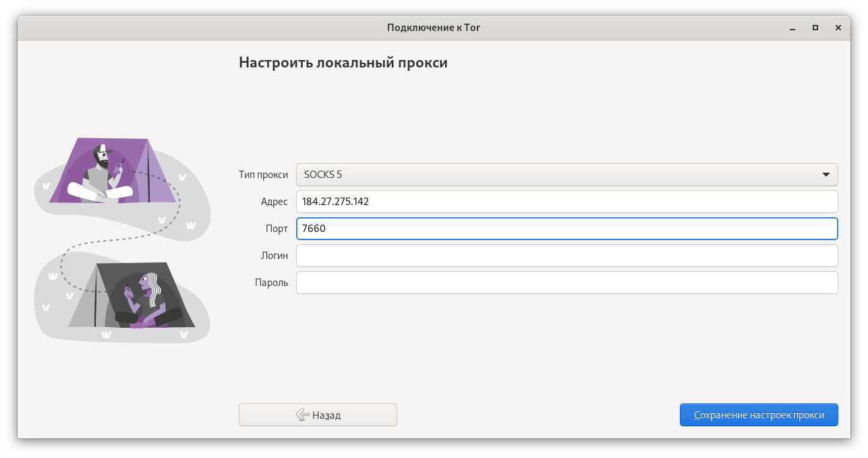Focus the Адрес field containing 184.27.275.142
Image resolution: width=868 pixels, height=458 pixels.
click(567, 202)
